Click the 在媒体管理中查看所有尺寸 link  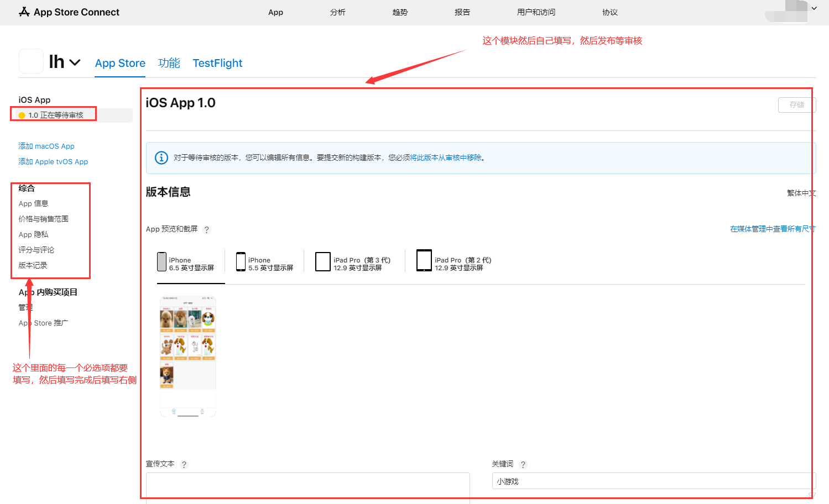(x=773, y=229)
